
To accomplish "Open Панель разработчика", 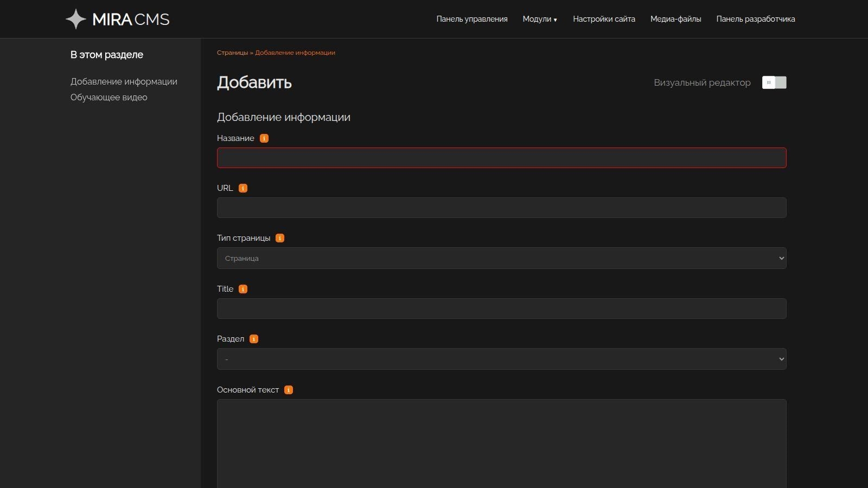I will [x=755, y=19].
